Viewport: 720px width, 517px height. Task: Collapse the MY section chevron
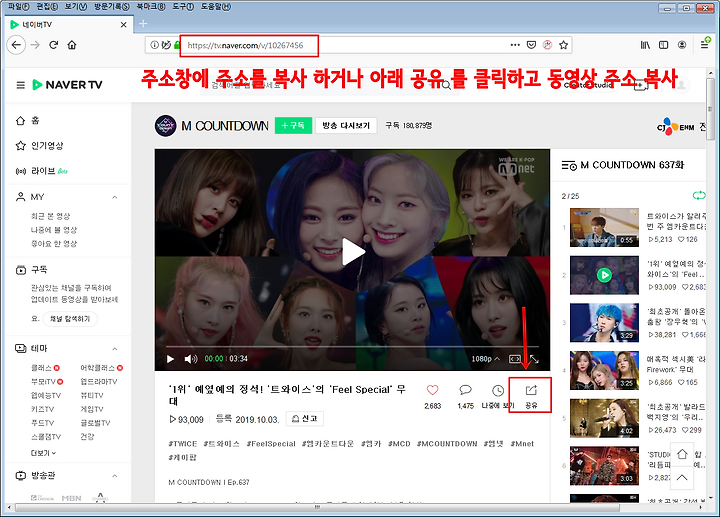click(x=115, y=197)
